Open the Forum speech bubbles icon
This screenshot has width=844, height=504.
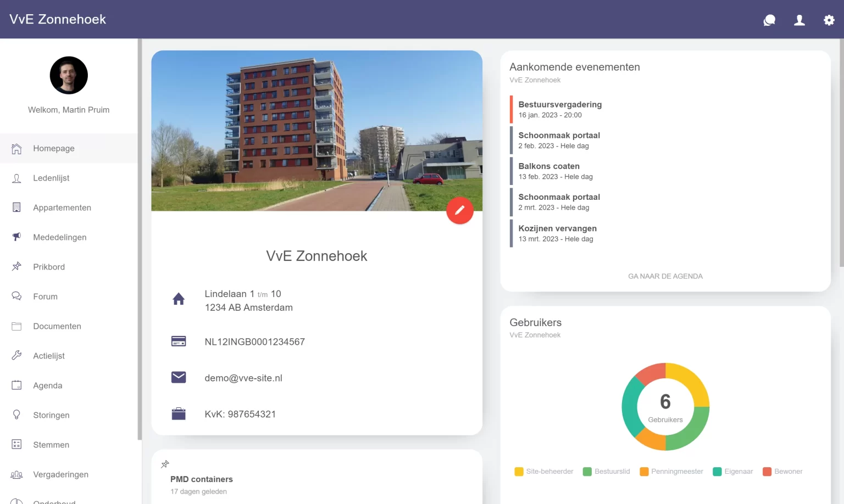pyautogui.click(x=16, y=296)
